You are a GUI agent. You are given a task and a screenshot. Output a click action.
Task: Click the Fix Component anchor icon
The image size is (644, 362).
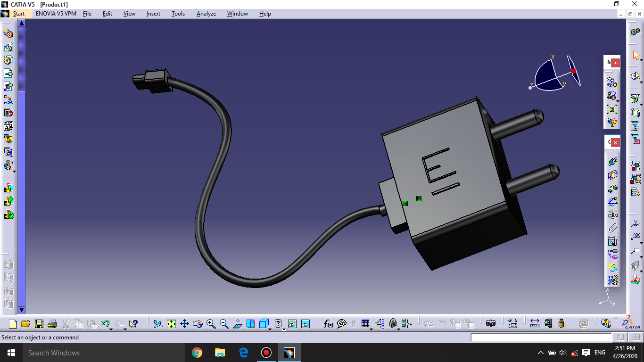[612, 214]
